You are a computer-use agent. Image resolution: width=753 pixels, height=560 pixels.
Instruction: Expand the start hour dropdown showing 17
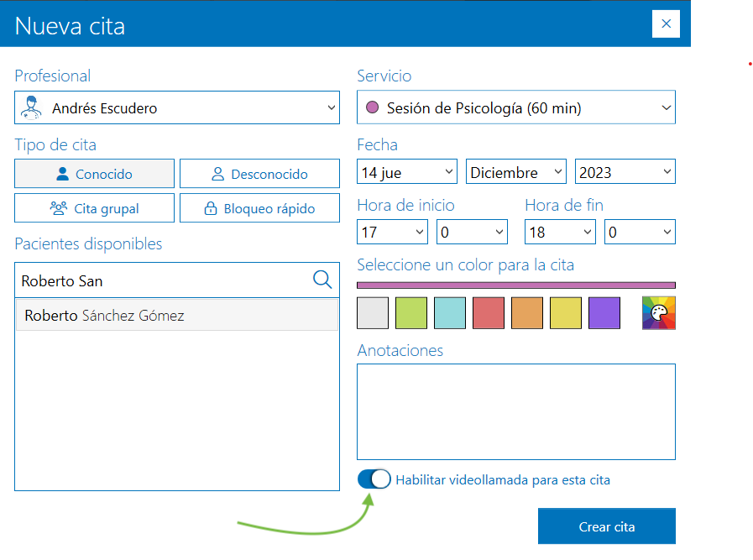tap(392, 232)
